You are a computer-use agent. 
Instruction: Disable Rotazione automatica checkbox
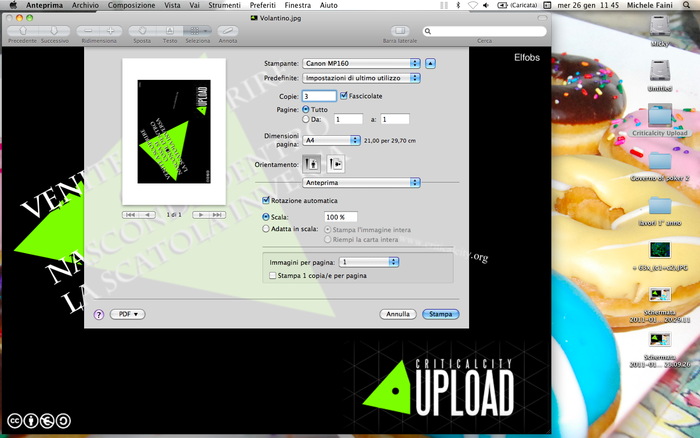click(x=266, y=200)
